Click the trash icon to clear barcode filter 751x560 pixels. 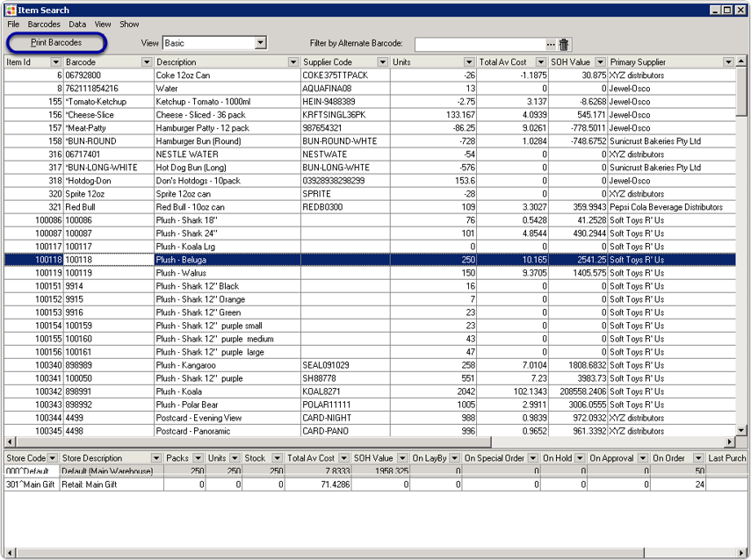pyautogui.click(x=564, y=44)
